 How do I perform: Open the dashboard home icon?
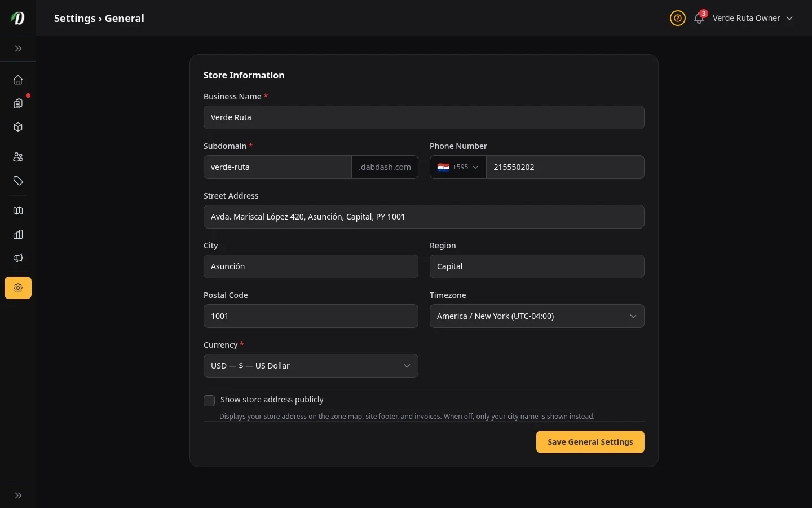click(x=18, y=80)
